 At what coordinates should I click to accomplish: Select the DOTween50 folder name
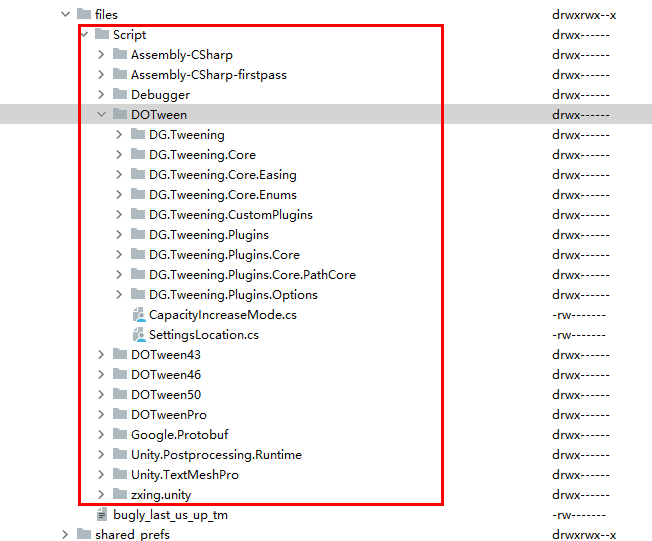click(166, 395)
